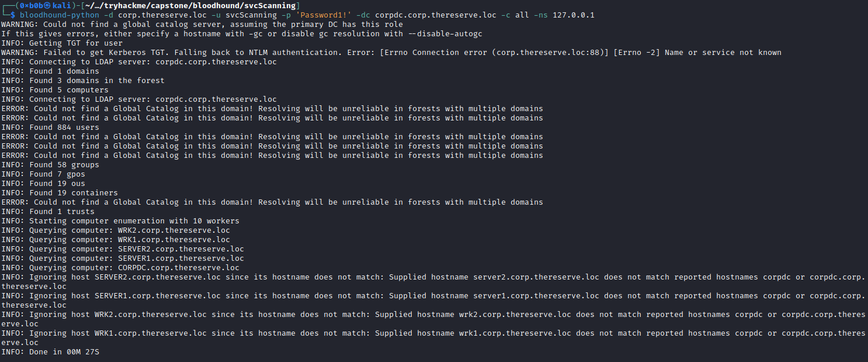Click the "Found 3 domains in the forest" line
This screenshot has width=868, height=362.
[83, 81]
